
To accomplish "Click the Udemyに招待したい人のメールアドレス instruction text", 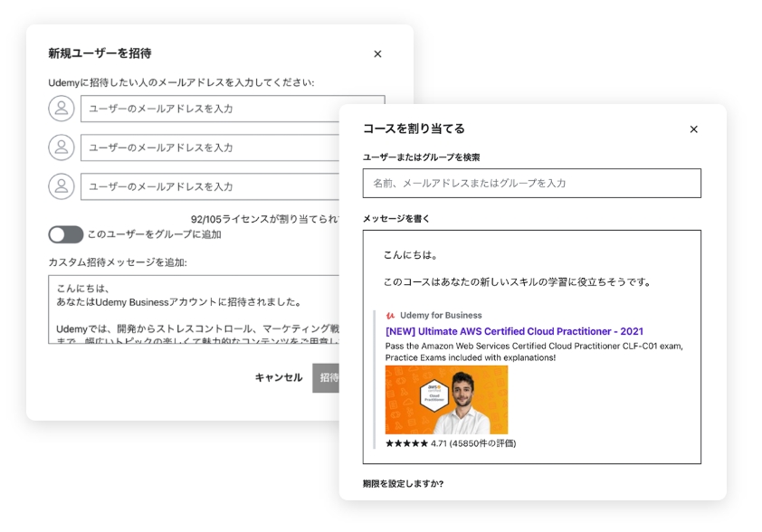I will pyautogui.click(x=181, y=82).
